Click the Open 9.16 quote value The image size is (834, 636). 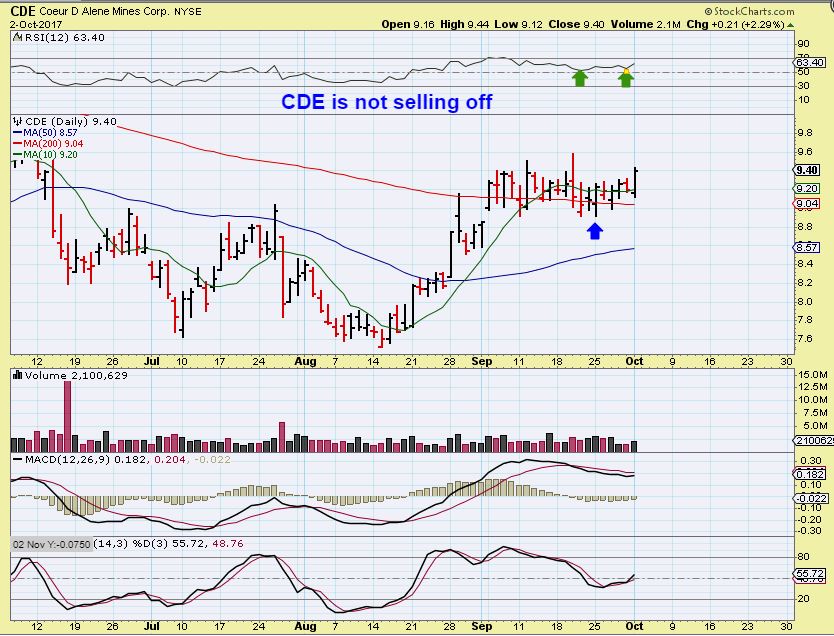click(408, 24)
